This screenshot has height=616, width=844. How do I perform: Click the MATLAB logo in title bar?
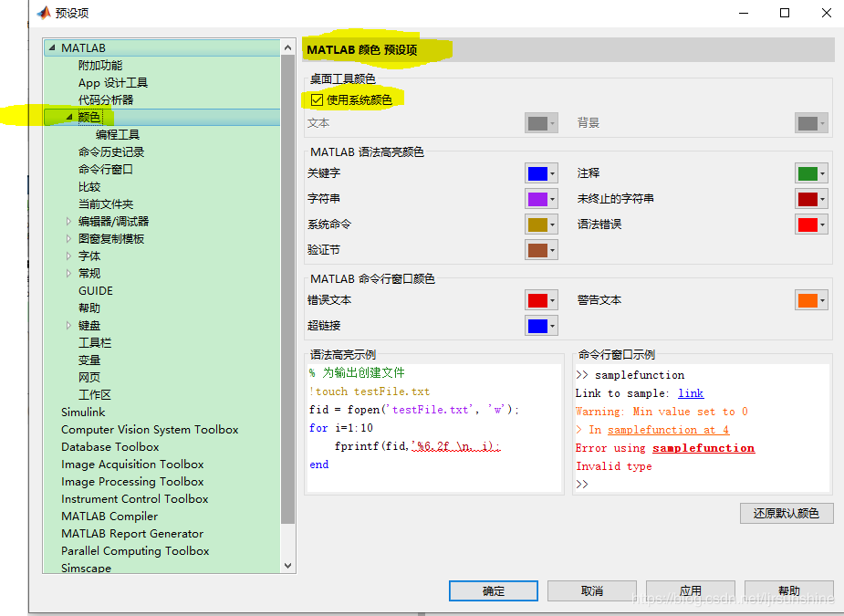44,13
